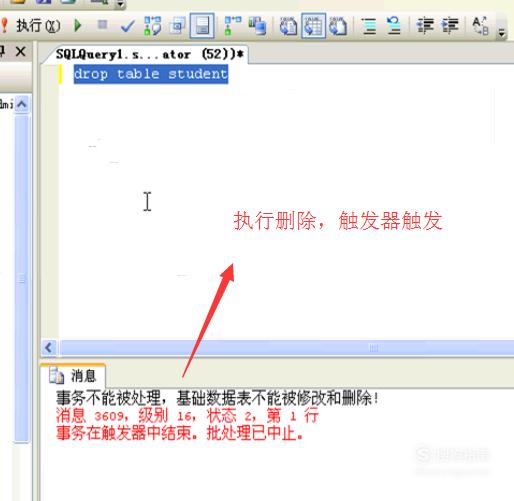This screenshot has width=514, height=501.
Task: Select the SQLQuery1.s...ator (52))* tab
Action: [149, 54]
